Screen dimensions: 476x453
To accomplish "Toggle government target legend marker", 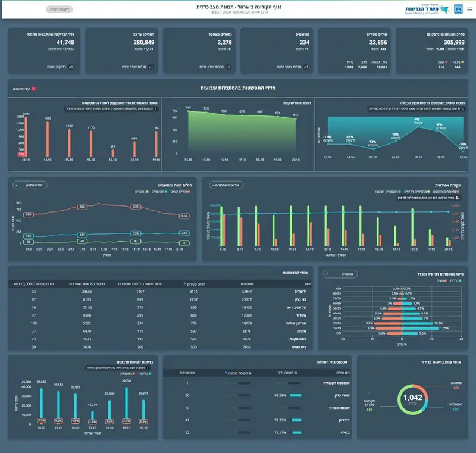I will (x=33, y=89).
